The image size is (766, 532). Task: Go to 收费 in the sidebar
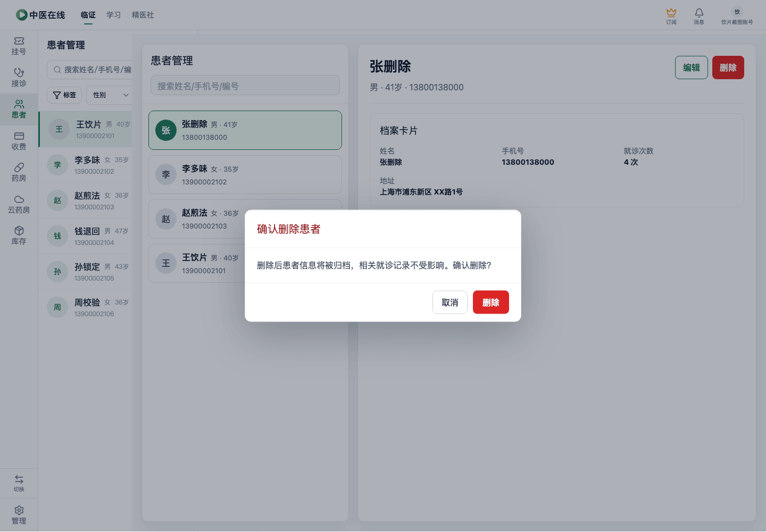coord(19,141)
